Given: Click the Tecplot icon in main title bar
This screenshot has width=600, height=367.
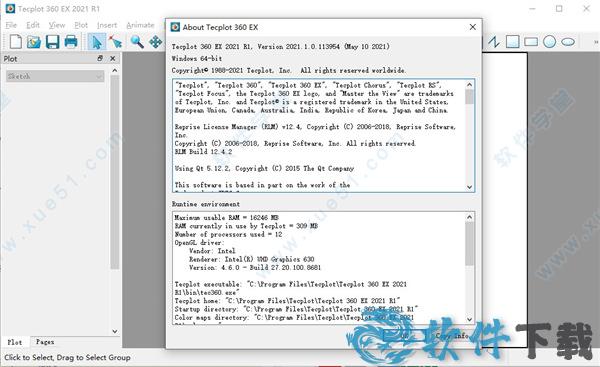Looking at the screenshot, I should [x=10, y=8].
